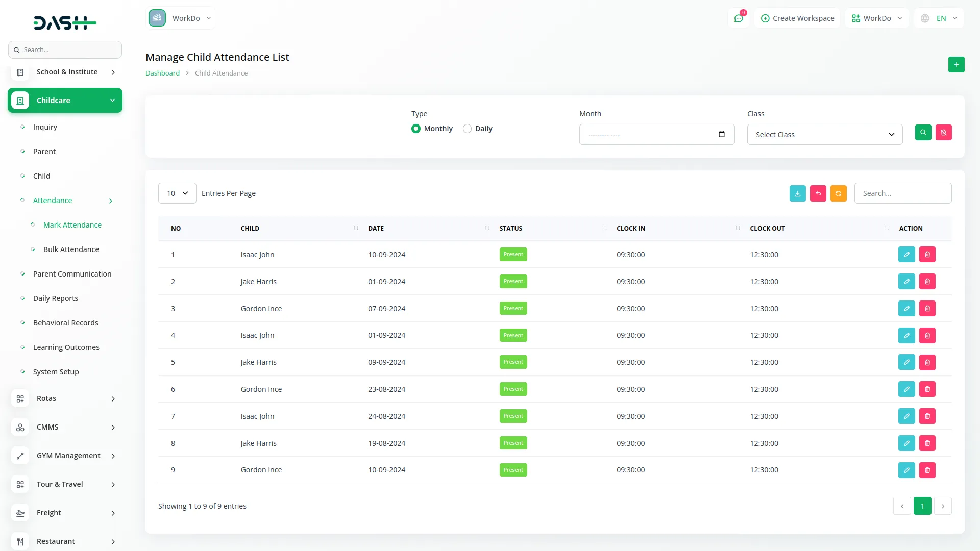Click the Dashboard breadcrumb link
This screenshot has height=551, width=980.
point(162,73)
